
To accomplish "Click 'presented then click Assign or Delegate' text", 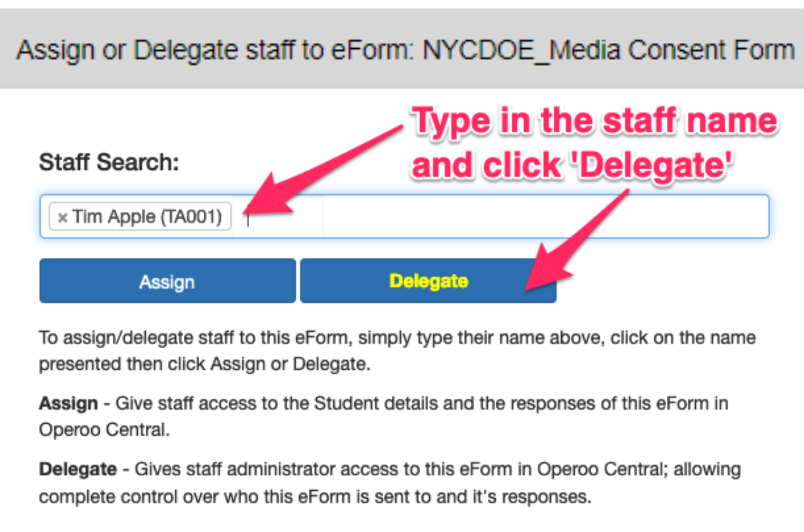I will (x=204, y=364).
